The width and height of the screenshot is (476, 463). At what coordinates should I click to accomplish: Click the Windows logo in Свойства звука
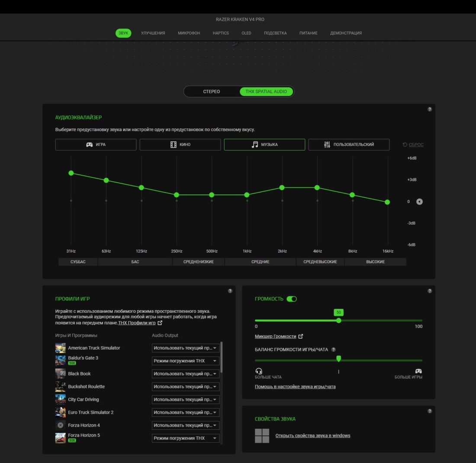pos(262,436)
